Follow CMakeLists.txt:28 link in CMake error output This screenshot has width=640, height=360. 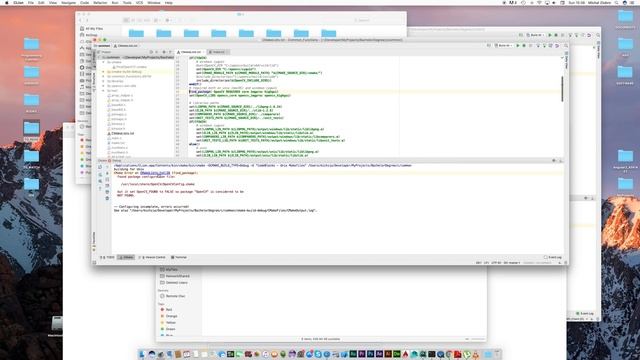155,173
